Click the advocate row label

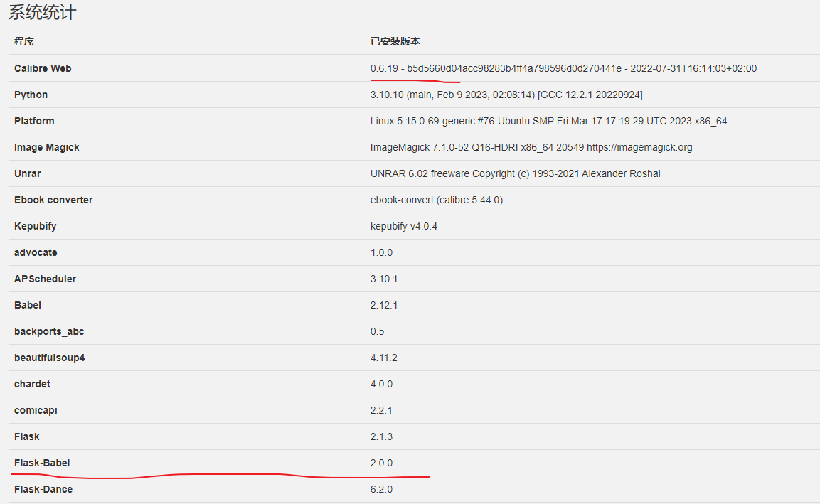tap(36, 252)
